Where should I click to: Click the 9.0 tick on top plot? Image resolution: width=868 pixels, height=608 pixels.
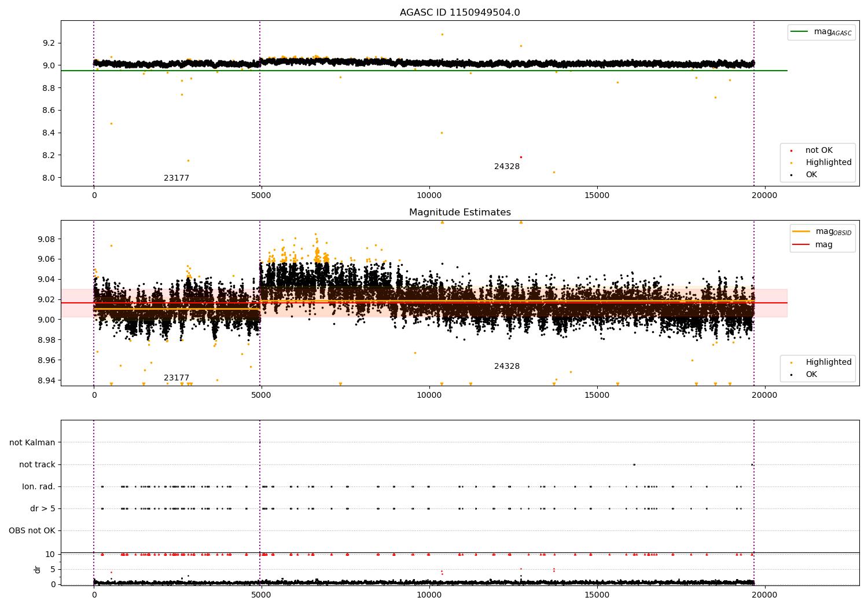point(49,65)
